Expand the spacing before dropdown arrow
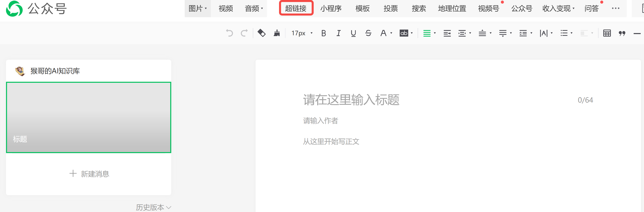This screenshot has height=212, width=644. tap(490, 33)
